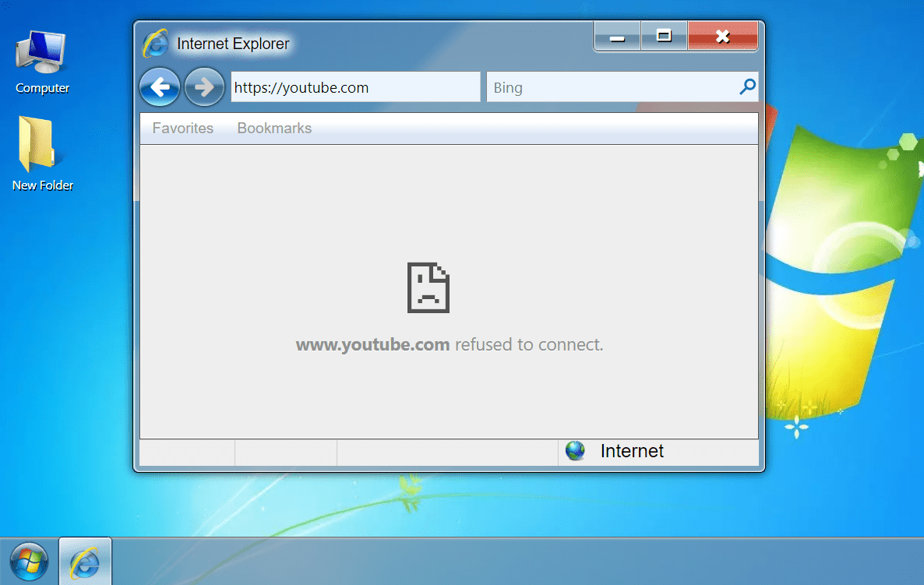924x585 pixels.
Task: Click the Internet Explorer logo in the title bar
Action: point(155,44)
